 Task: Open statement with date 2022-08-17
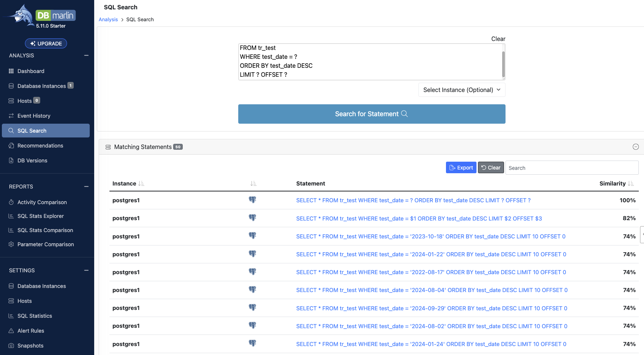click(x=431, y=272)
